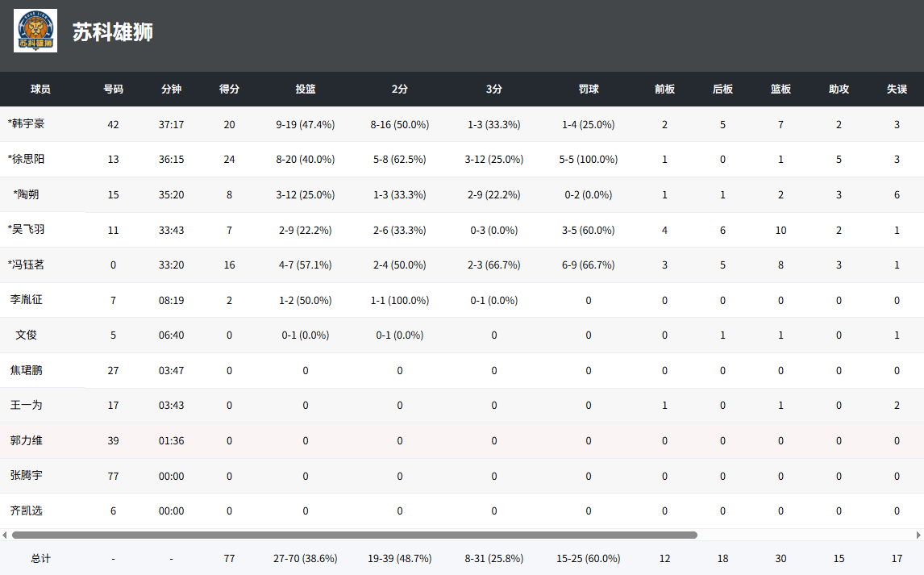Click total field goals 27-70 (38.6%)
Image resolution: width=924 pixels, height=575 pixels.
(x=306, y=559)
